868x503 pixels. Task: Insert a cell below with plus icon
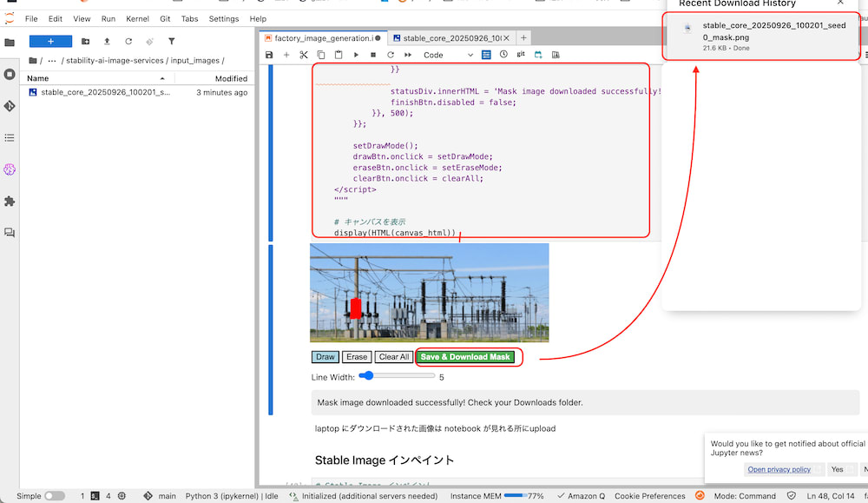pyautogui.click(x=286, y=55)
